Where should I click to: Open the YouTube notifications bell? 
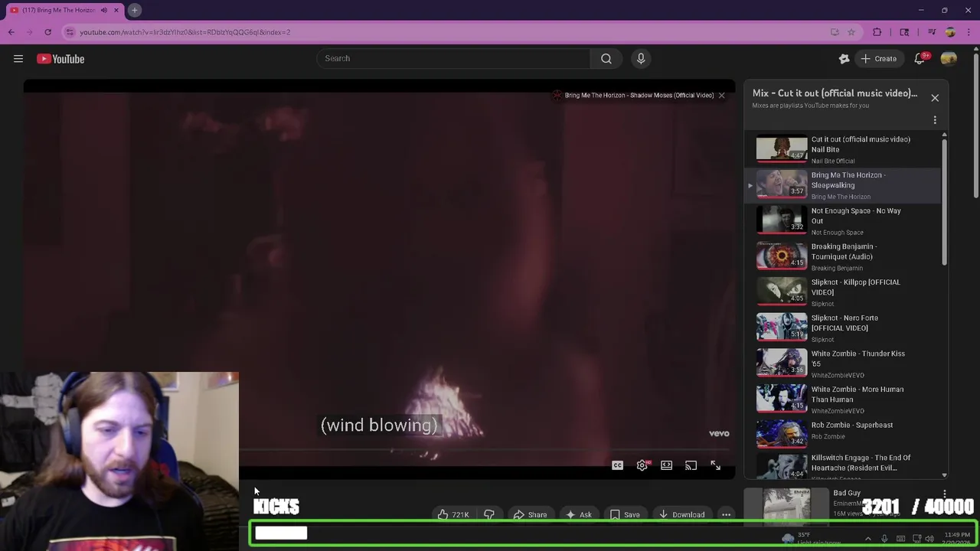point(920,59)
